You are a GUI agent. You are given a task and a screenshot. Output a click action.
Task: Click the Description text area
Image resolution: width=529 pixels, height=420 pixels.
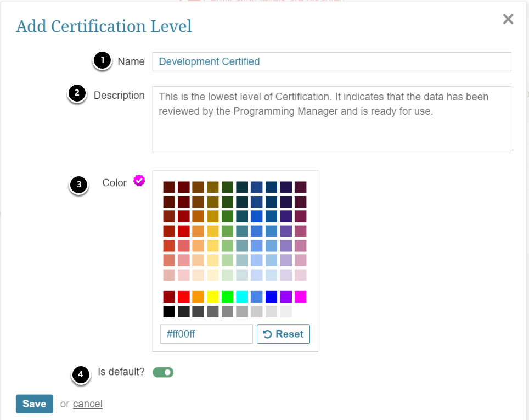click(331, 119)
